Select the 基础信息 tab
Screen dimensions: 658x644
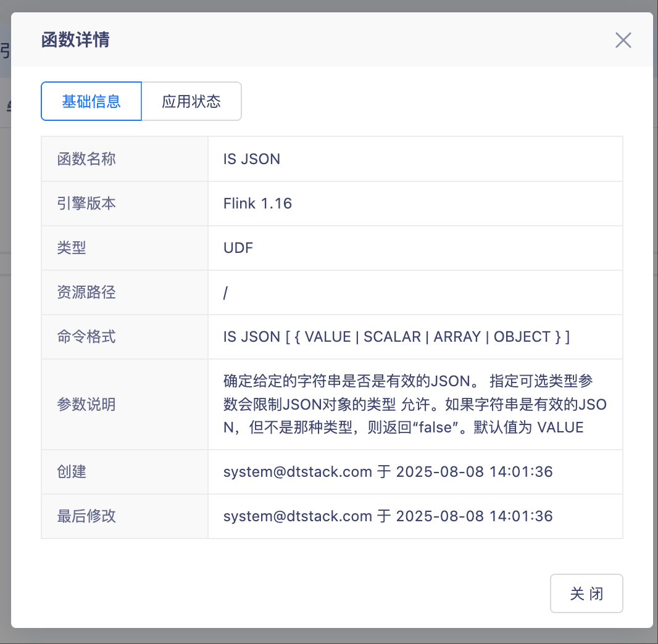(x=91, y=101)
